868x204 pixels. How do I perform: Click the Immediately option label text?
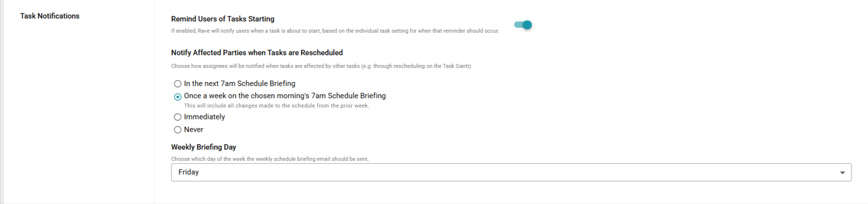coord(205,117)
